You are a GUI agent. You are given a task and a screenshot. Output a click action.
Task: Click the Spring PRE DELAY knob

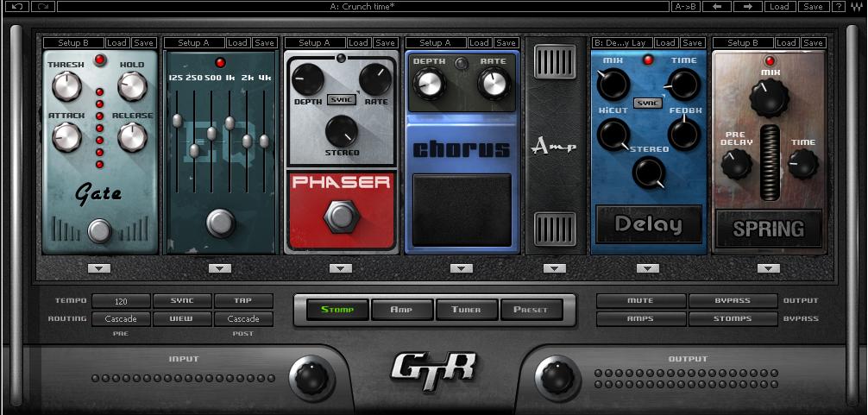737,164
